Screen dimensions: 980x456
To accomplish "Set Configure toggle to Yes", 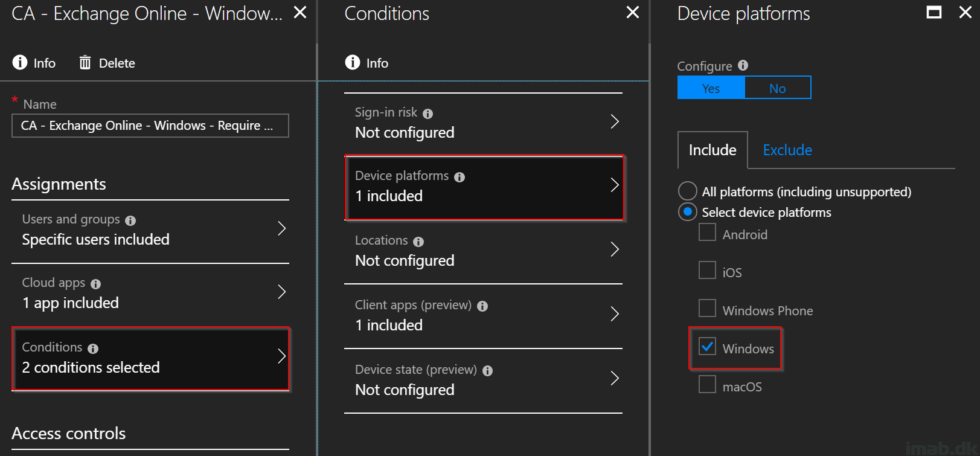I will (711, 88).
